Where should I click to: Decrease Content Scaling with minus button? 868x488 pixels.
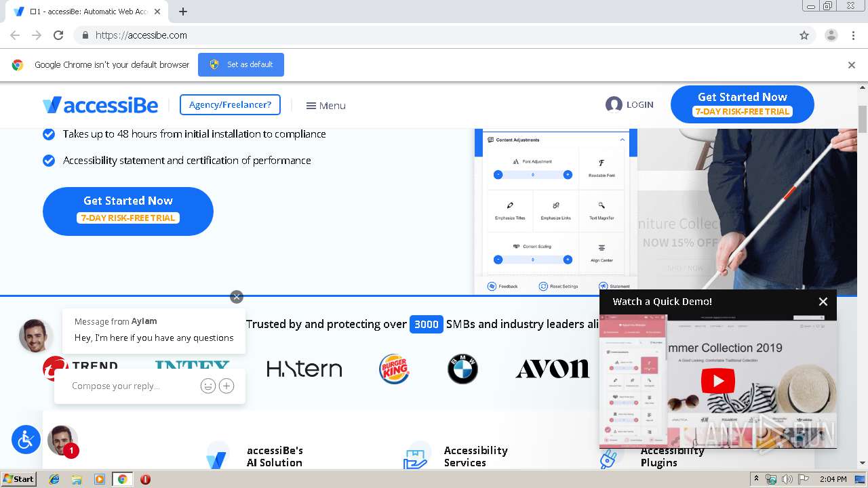pos(498,260)
